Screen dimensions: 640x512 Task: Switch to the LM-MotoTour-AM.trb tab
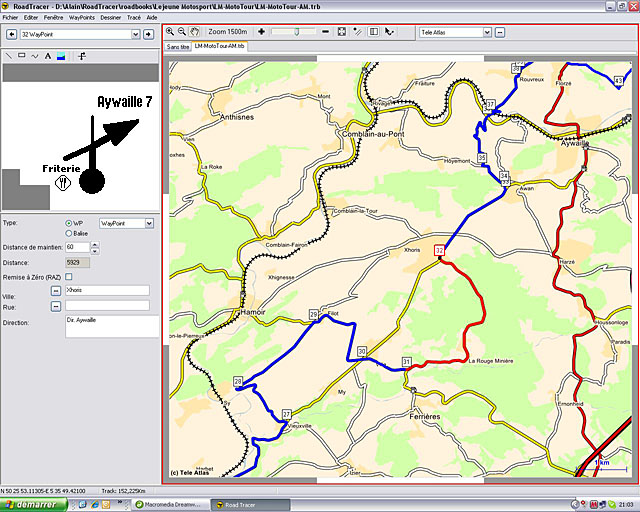coord(220,46)
